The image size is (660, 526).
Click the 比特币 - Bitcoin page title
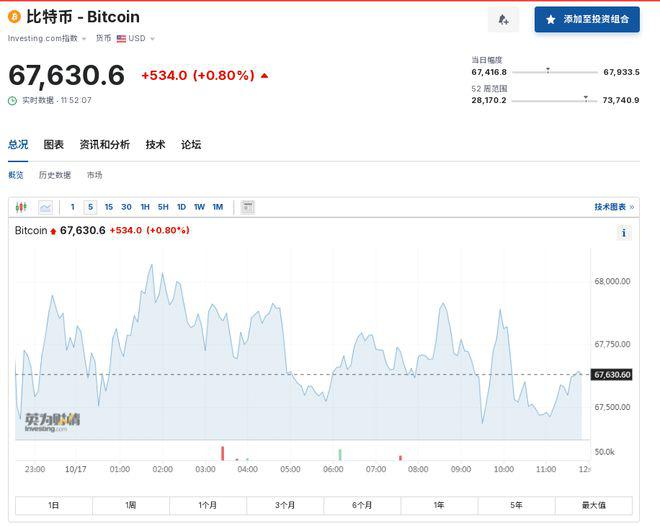click(83, 17)
